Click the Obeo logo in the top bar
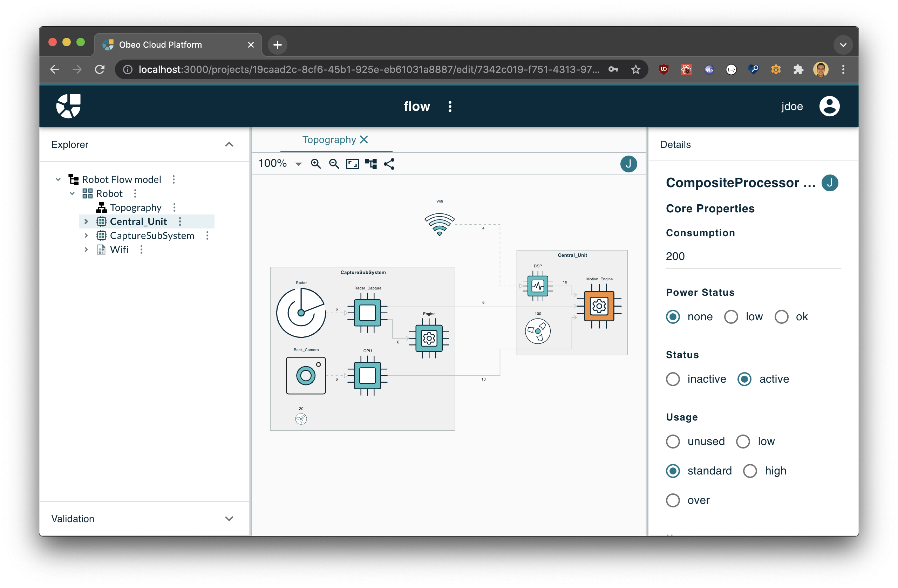The height and width of the screenshot is (588, 898). tap(68, 106)
